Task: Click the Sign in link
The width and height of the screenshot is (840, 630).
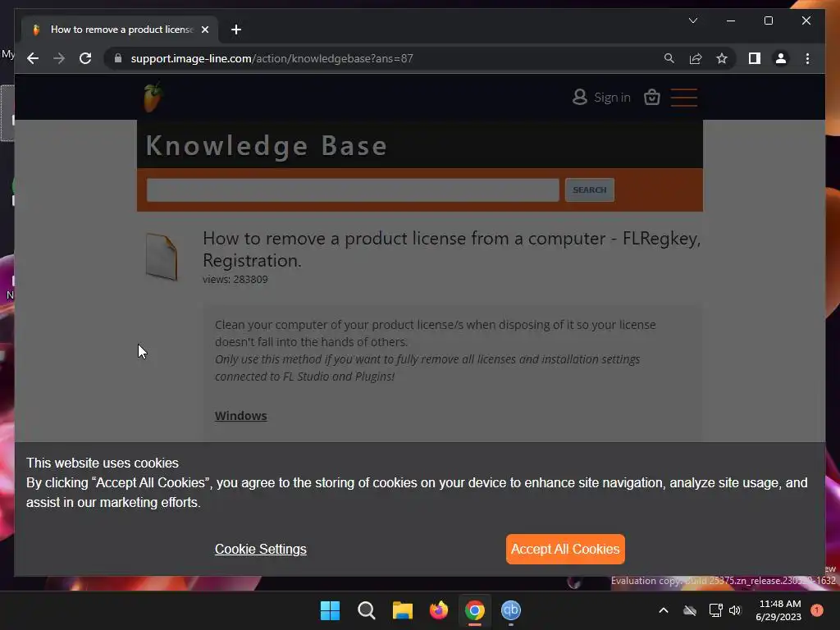Action: pyautogui.click(x=601, y=98)
